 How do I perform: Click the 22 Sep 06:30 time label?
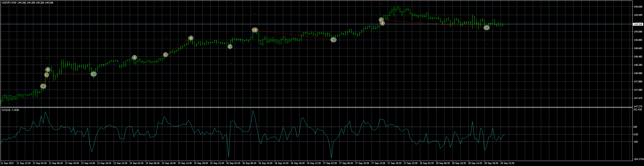56,163
